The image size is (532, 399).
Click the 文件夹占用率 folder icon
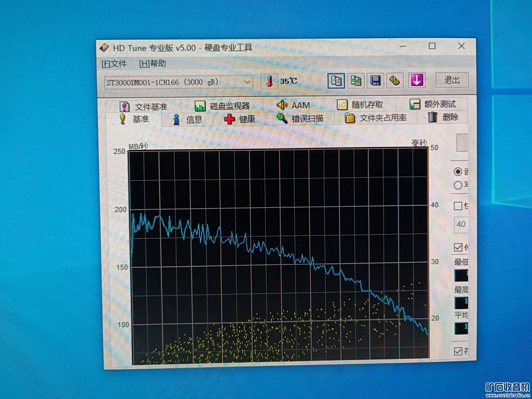[x=350, y=118]
